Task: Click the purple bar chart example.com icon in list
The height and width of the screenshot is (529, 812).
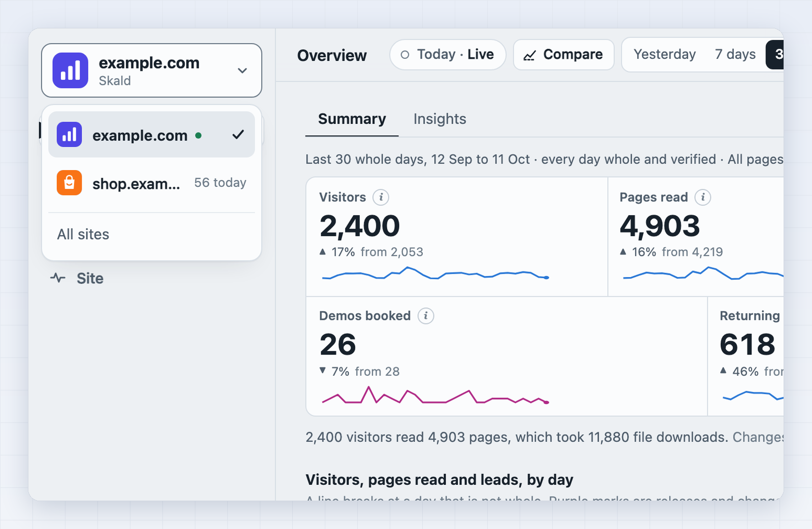Action: click(70, 135)
